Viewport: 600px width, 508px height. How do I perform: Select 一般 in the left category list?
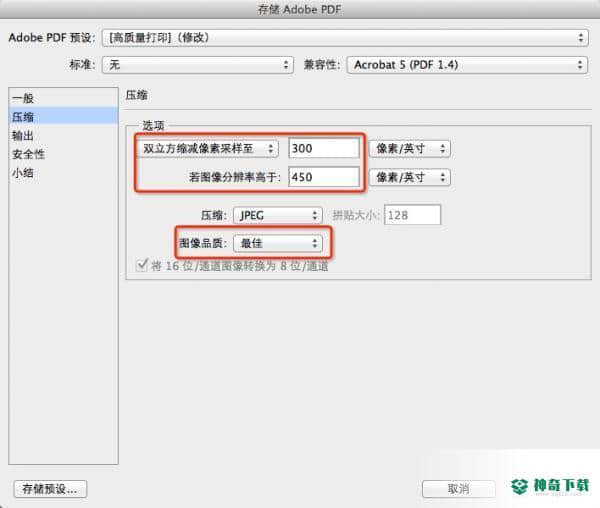tap(63, 98)
